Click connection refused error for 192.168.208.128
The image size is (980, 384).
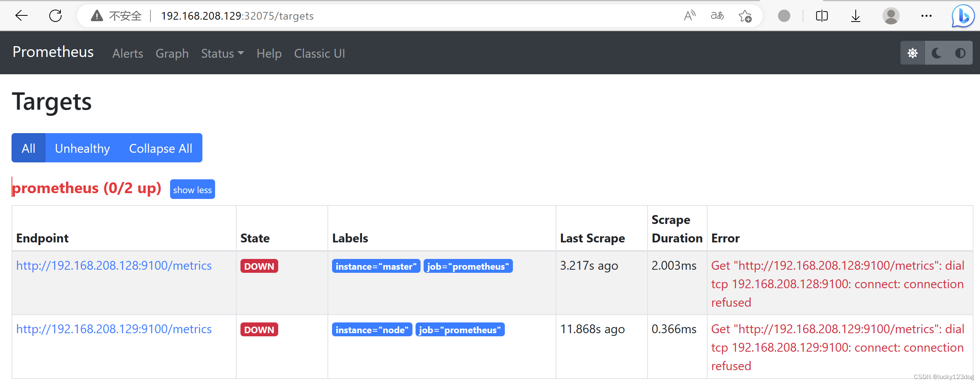pyautogui.click(x=837, y=284)
